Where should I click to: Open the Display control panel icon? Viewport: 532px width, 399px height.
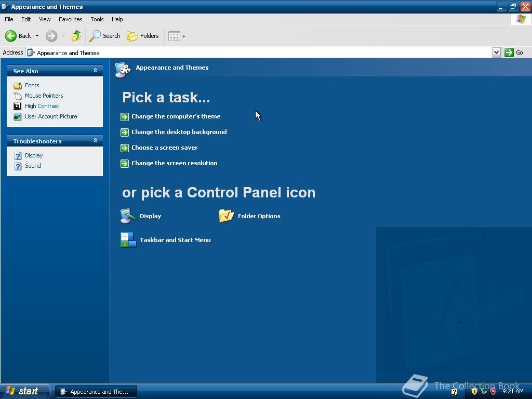pos(128,216)
